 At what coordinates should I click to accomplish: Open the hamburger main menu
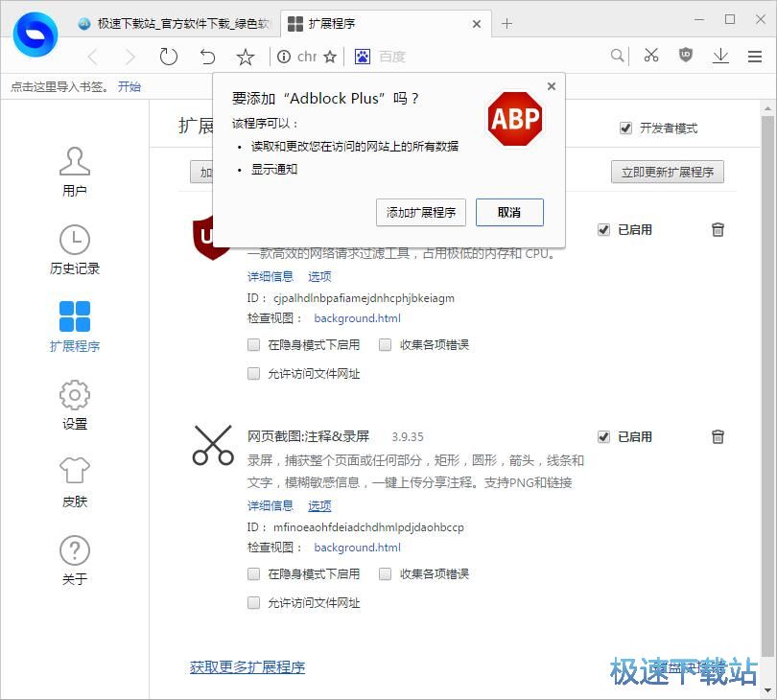click(755, 57)
